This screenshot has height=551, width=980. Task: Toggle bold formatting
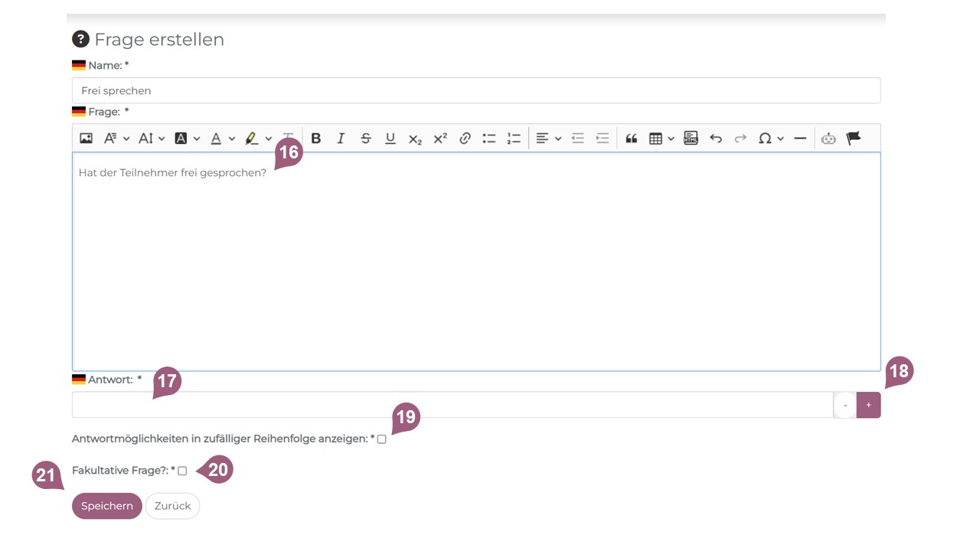pyautogui.click(x=315, y=139)
